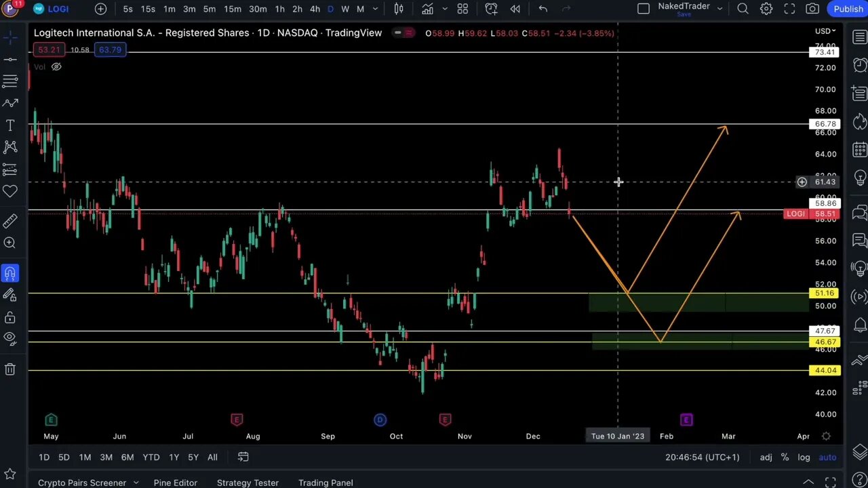Select the crosshair cursor tool
This screenshot has height=488, width=868.
click(10, 37)
